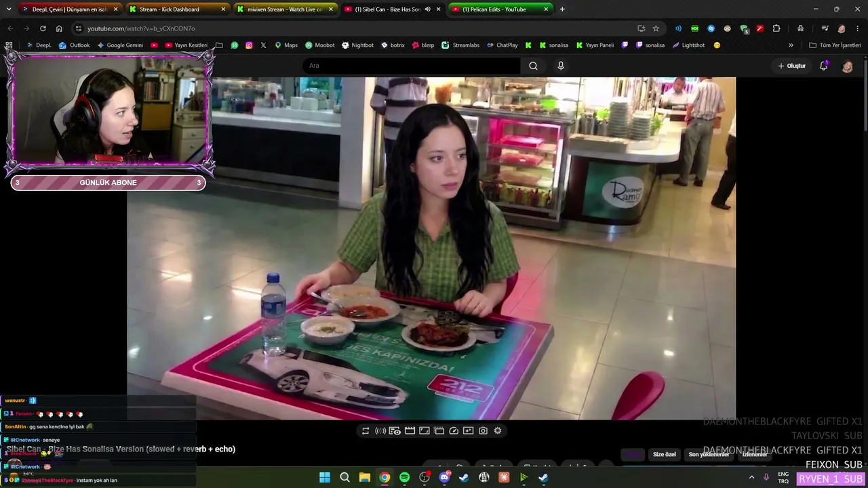The width and height of the screenshot is (868, 488).
Task: Open a new browser tab
Action: (562, 9)
